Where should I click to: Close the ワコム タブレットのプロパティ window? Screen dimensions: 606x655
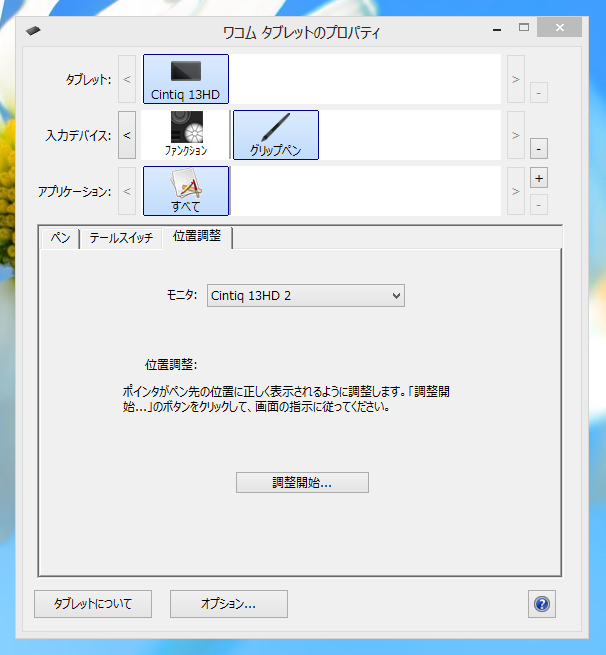click(560, 28)
